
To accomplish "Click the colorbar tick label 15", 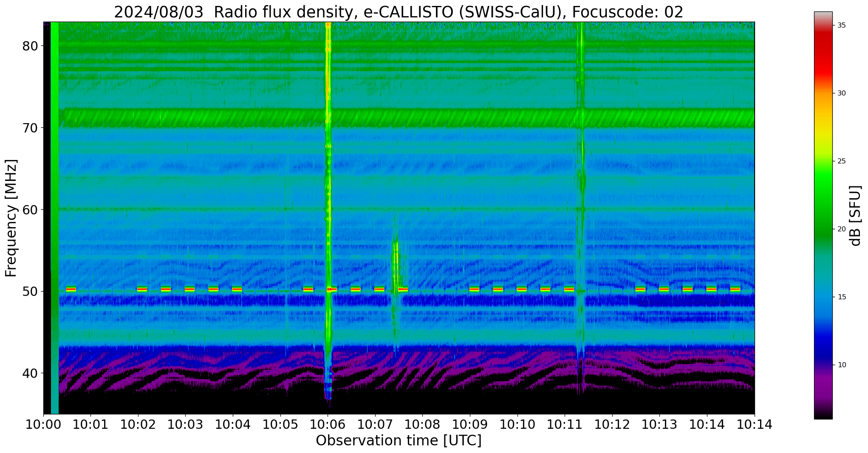I will [841, 297].
